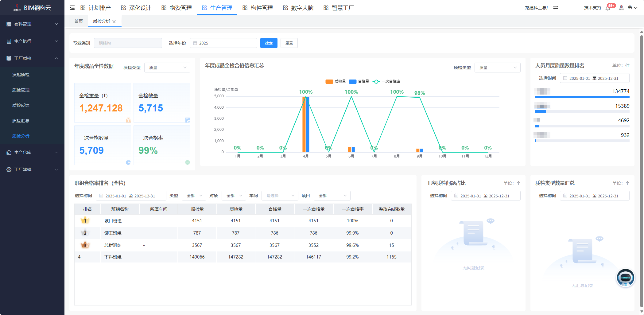Go to 质检反馈 in sidebar
This screenshot has width=644, height=315.
[21, 105]
